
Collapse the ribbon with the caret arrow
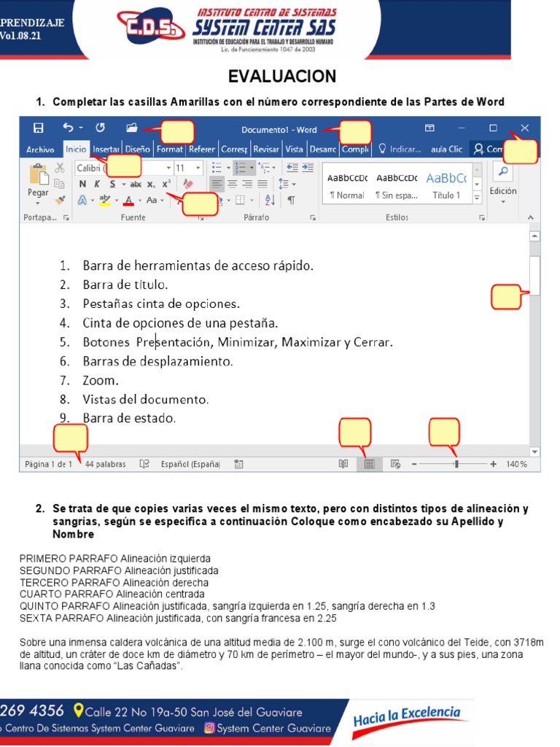531,217
